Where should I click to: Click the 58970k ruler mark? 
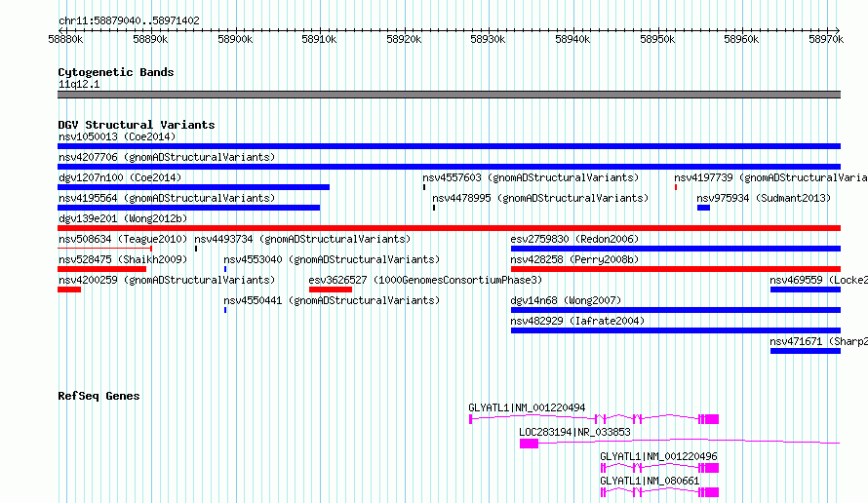[x=826, y=39]
